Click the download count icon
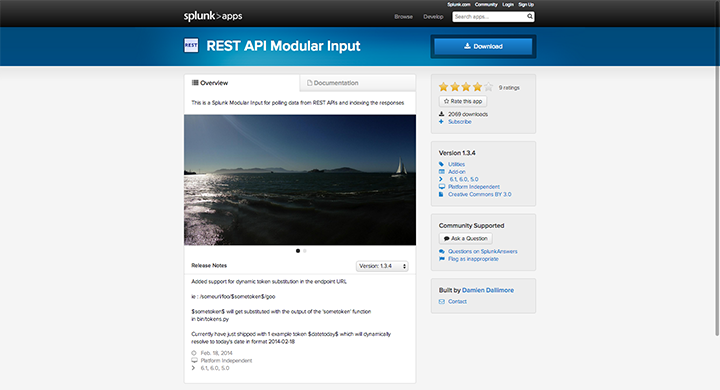The width and height of the screenshot is (720, 390). (441, 114)
